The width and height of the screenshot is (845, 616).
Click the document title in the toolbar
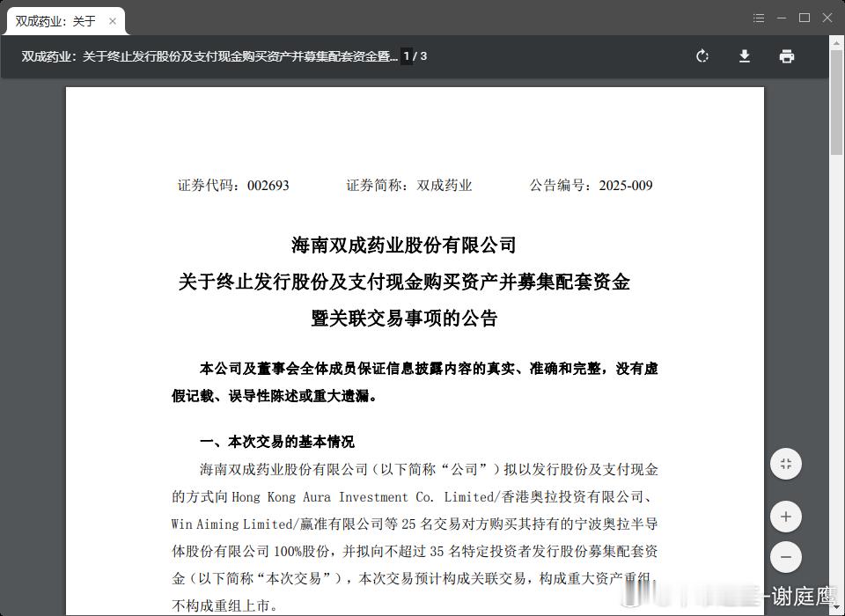point(209,56)
